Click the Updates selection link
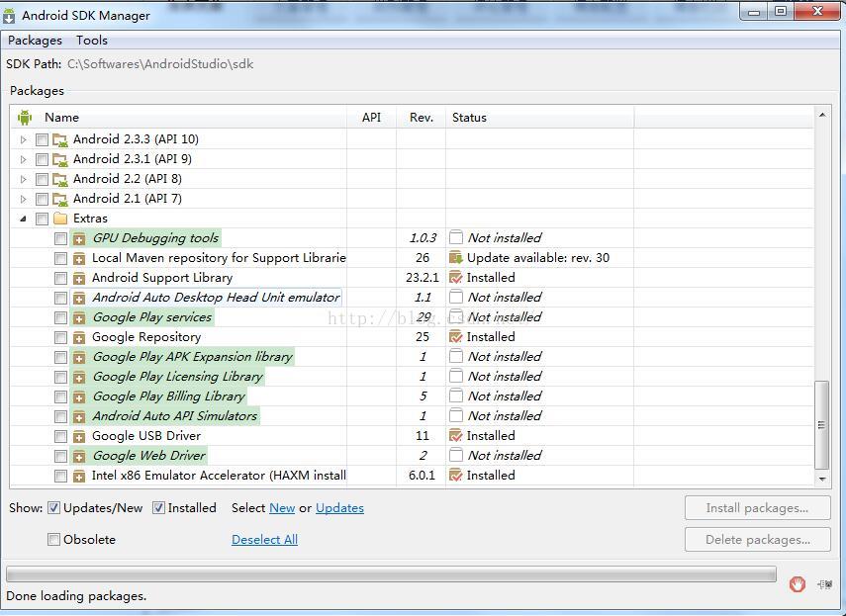The width and height of the screenshot is (846, 616). tap(340, 508)
